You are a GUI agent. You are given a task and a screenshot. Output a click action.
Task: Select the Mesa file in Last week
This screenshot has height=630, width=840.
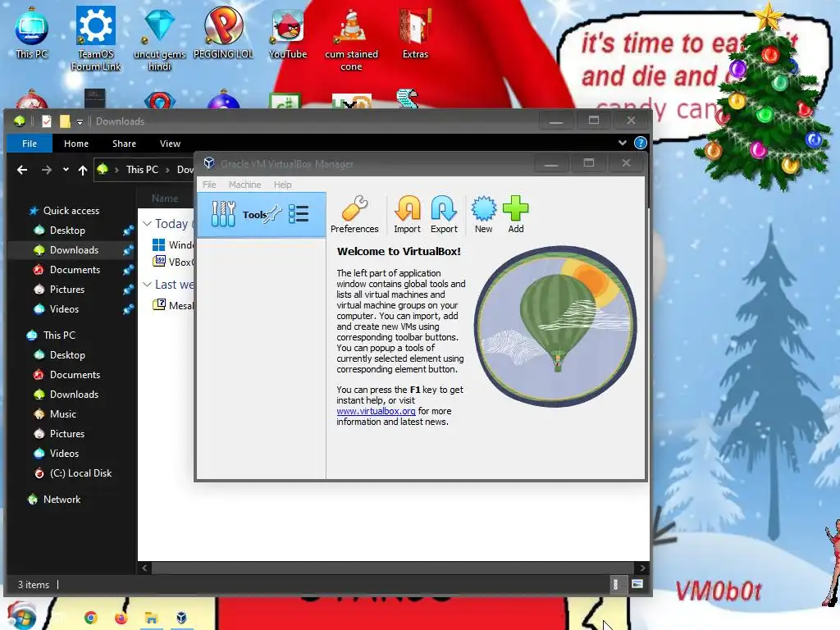[174, 305]
